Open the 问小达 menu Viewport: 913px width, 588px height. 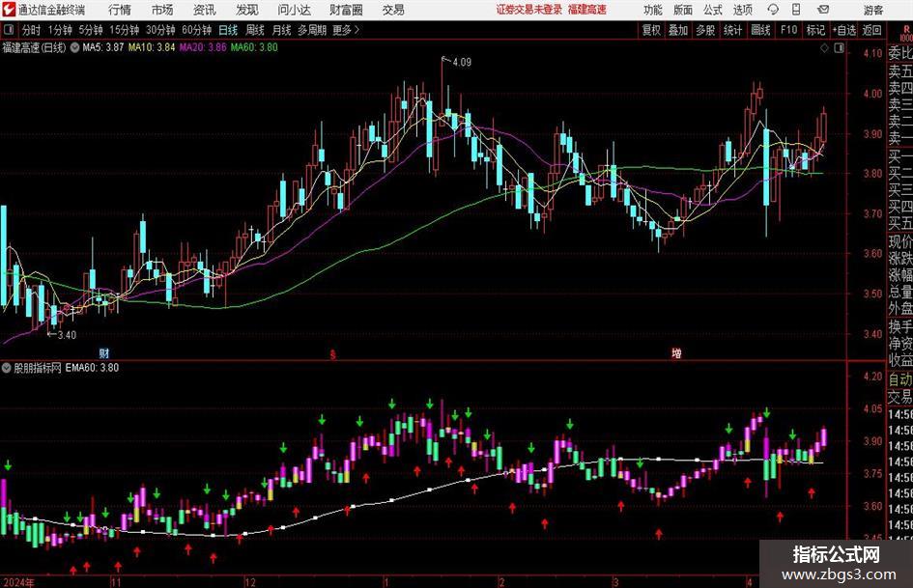point(294,10)
